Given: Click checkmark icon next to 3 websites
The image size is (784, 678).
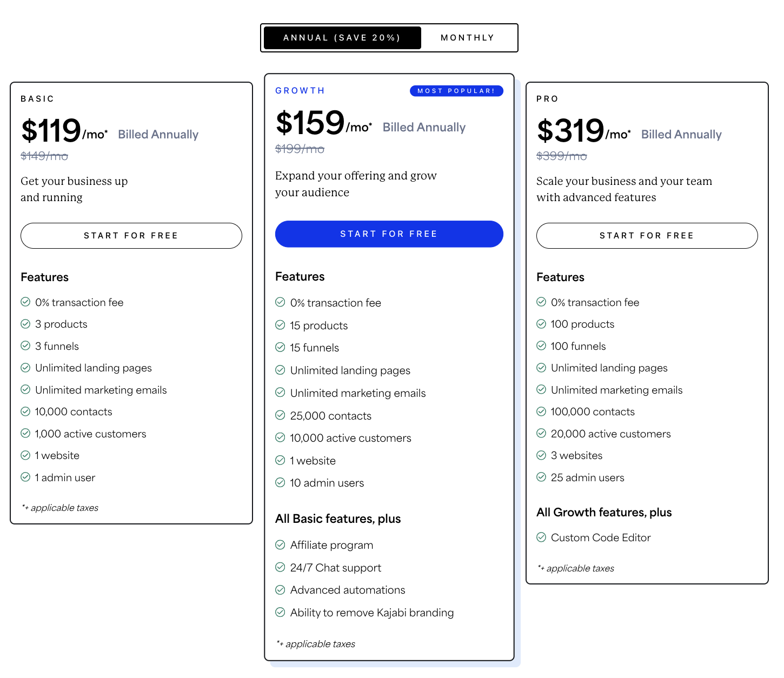Looking at the screenshot, I should pyautogui.click(x=541, y=455).
